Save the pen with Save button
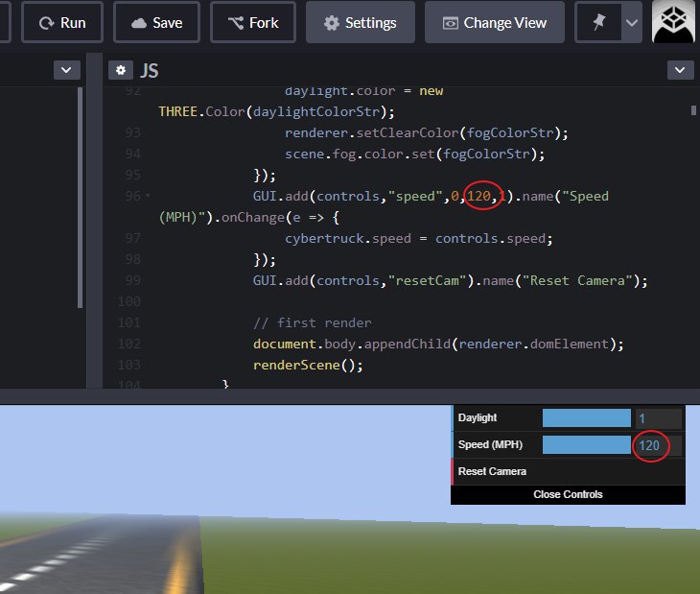Viewport: 700px width, 594px height. tap(156, 22)
